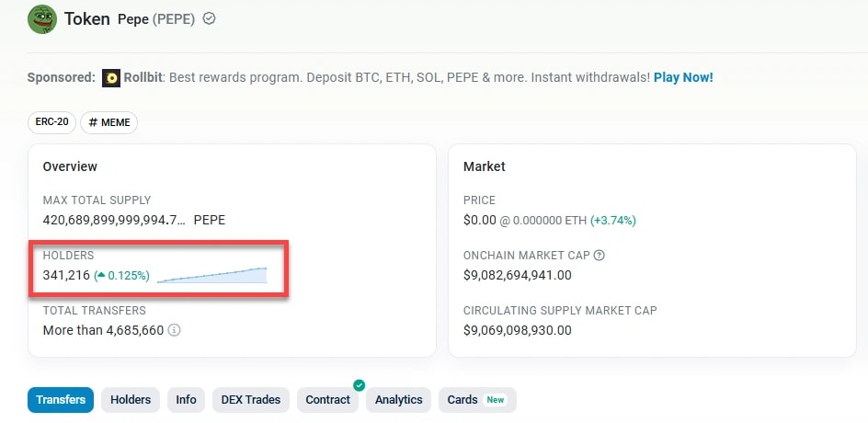Click the green verified badge on Contract tab

pyautogui.click(x=360, y=385)
